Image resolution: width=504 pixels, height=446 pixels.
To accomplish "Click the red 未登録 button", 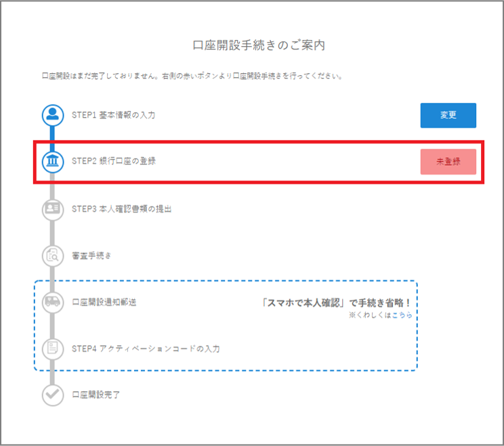I will coord(448,162).
